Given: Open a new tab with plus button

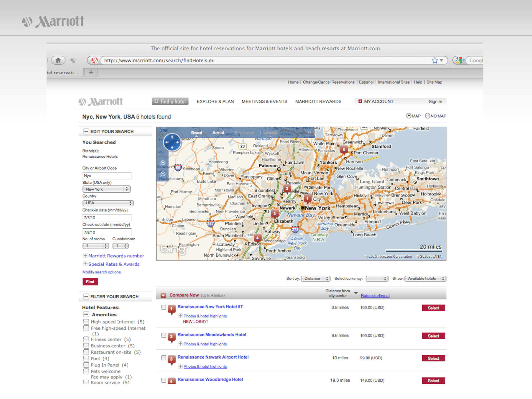Looking at the screenshot, I should 91,72.
